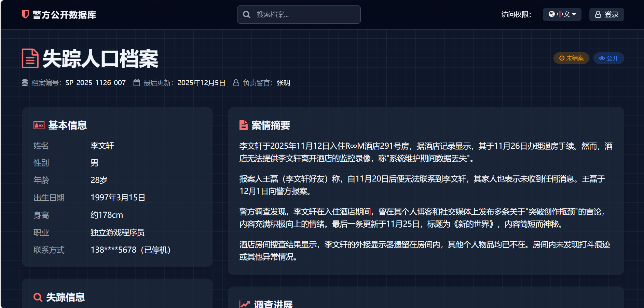Viewport: 644px width, 308px height.
Task: Click the magnifier icon beside 失踪信息
Action: point(38,297)
